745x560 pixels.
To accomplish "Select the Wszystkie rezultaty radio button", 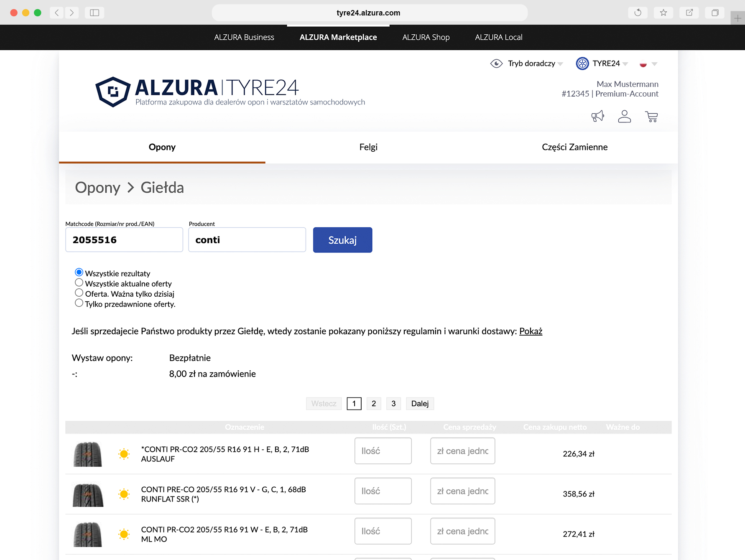I will [x=79, y=272].
